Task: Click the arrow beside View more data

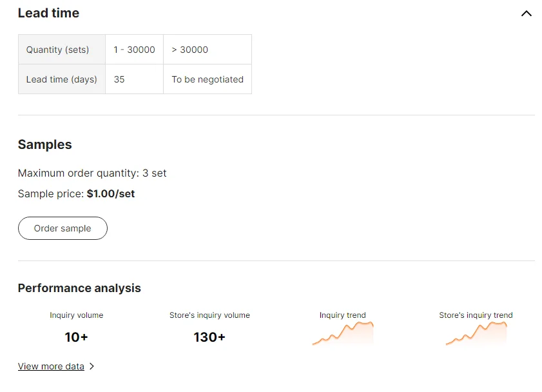Action: pyautogui.click(x=92, y=366)
